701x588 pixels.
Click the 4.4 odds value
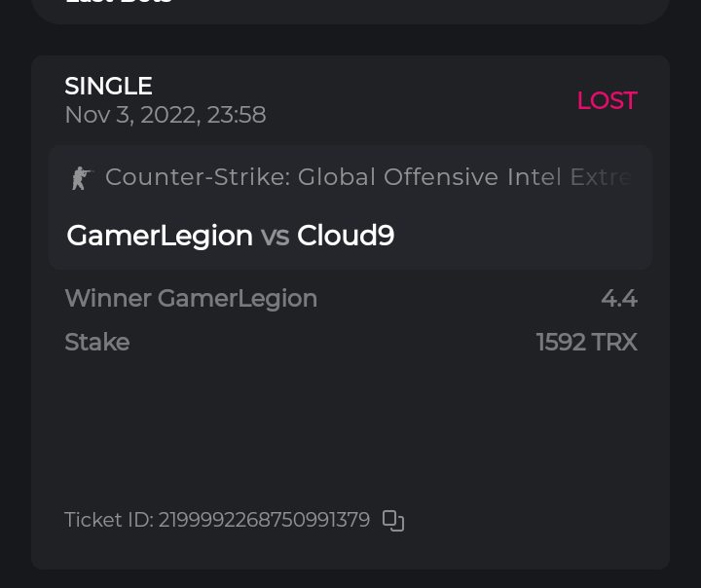619,298
